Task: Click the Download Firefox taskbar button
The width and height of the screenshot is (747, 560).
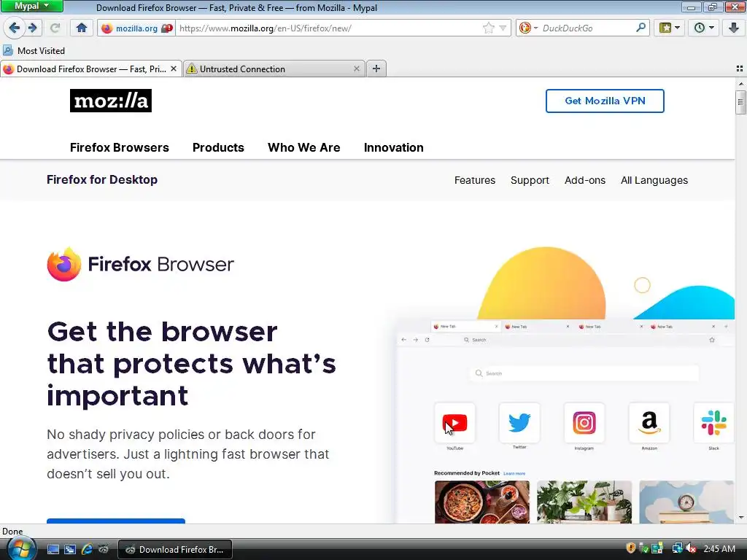Action: [175, 550]
